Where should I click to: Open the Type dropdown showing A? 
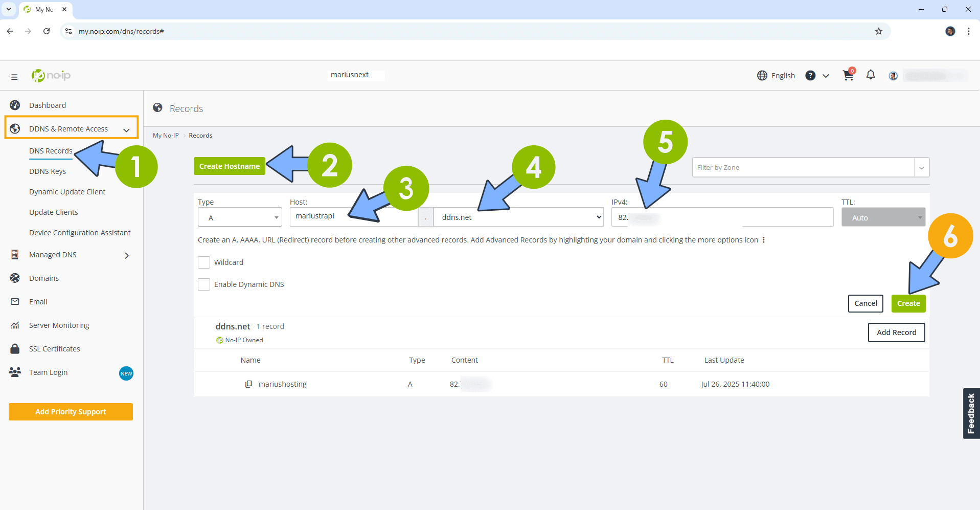[239, 217]
